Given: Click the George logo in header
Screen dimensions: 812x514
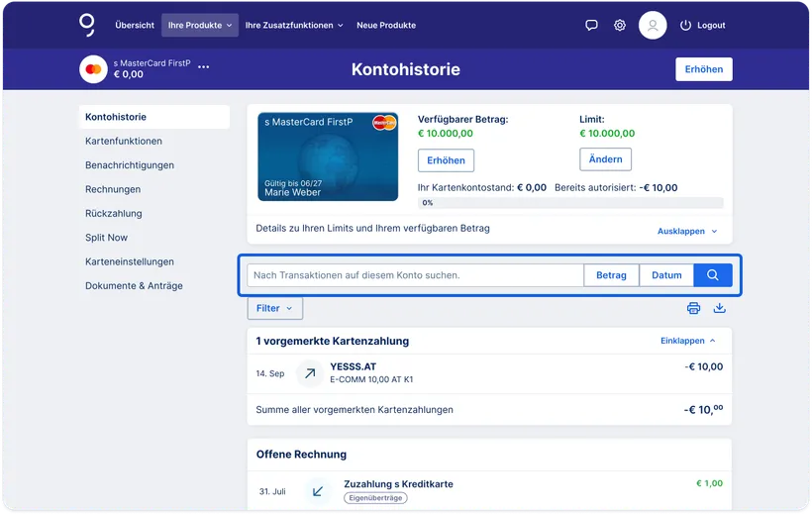Looking at the screenshot, I should [x=87, y=25].
